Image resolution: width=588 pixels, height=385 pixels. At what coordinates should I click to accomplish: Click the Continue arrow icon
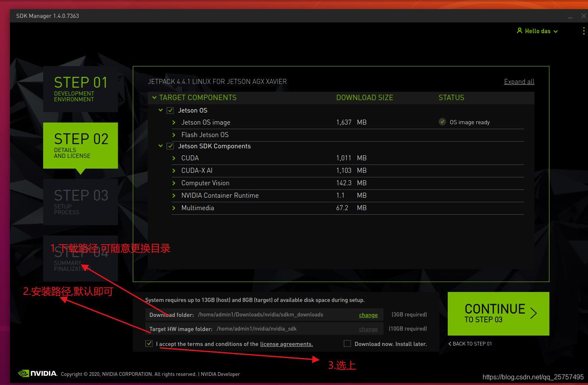coord(534,313)
